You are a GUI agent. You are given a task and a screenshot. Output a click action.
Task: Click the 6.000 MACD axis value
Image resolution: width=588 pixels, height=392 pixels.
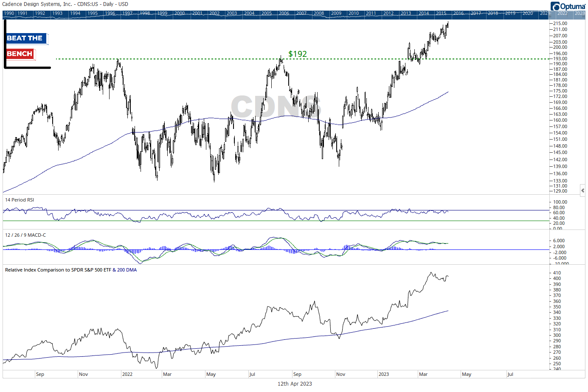coord(559,241)
